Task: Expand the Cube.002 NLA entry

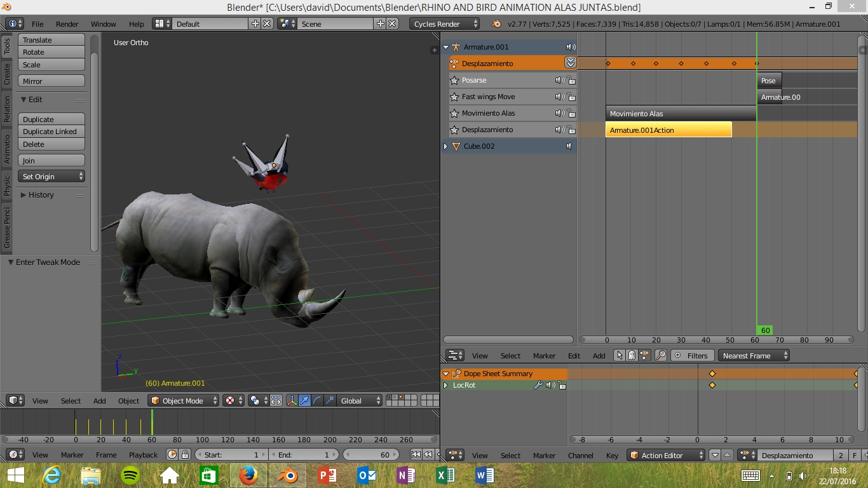Action: pos(445,146)
